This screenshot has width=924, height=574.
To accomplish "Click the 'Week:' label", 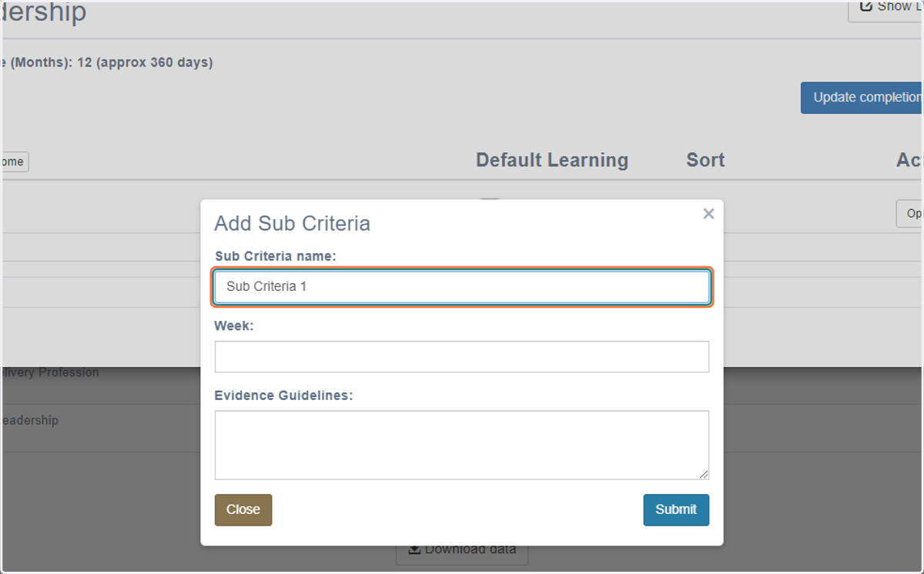I will 234,326.
